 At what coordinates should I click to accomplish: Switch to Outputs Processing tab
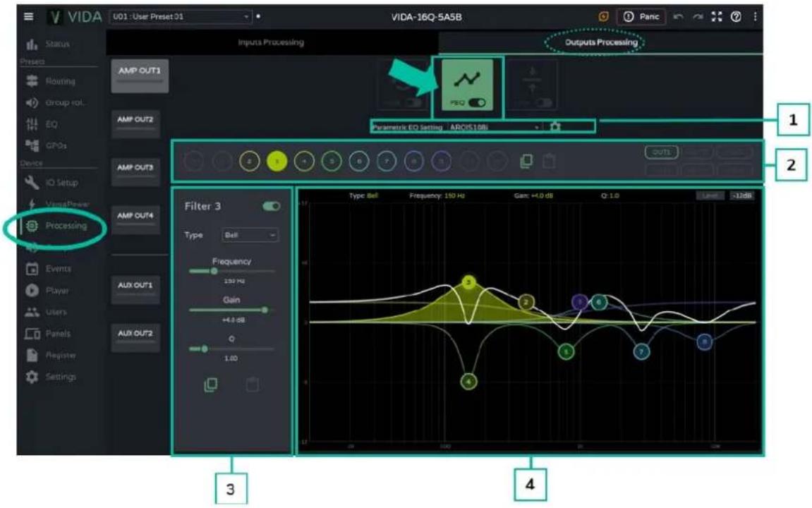click(x=601, y=42)
